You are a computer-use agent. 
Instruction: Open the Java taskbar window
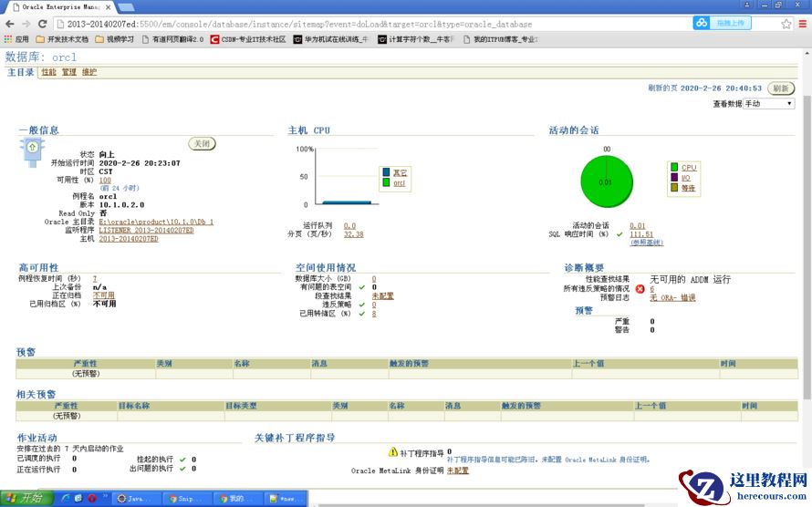click(x=137, y=499)
